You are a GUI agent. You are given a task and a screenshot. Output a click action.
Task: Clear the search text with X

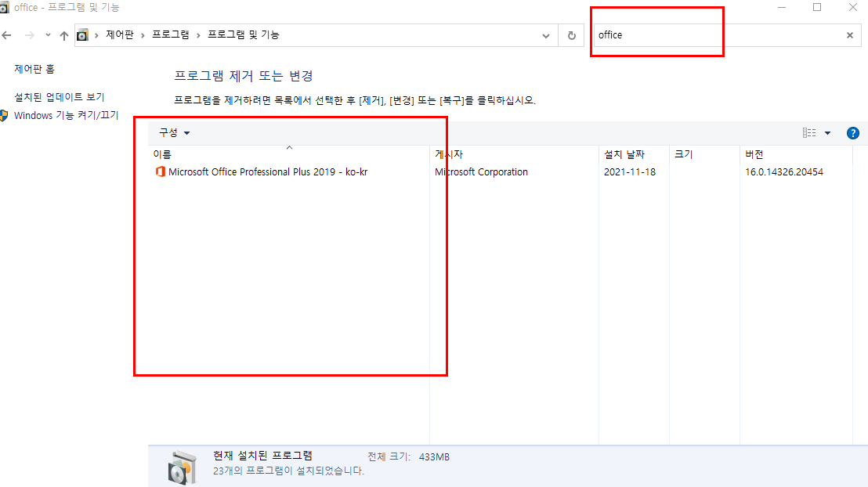pos(850,35)
